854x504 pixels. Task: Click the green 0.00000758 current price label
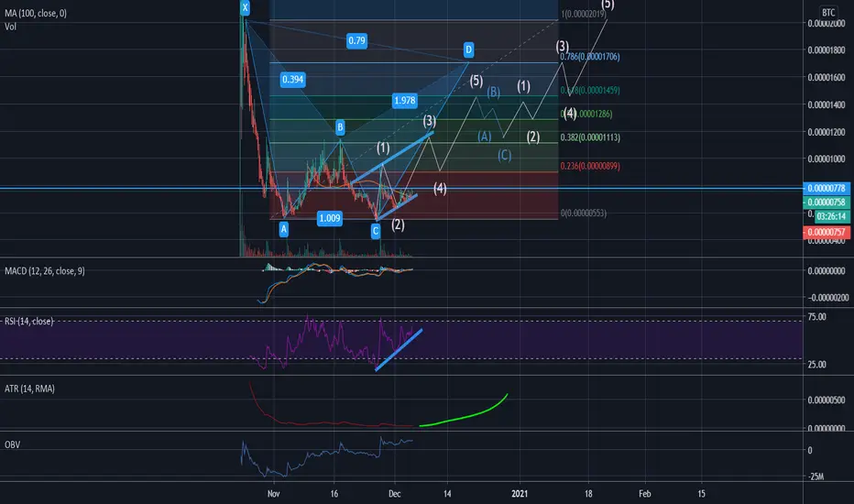[827, 203]
